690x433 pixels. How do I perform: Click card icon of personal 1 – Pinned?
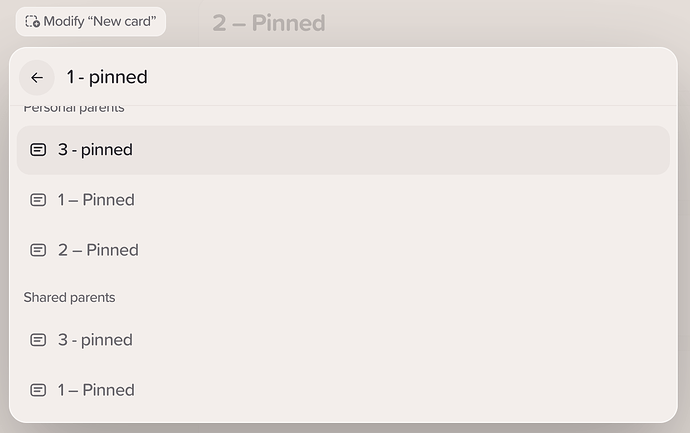[x=38, y=200]
